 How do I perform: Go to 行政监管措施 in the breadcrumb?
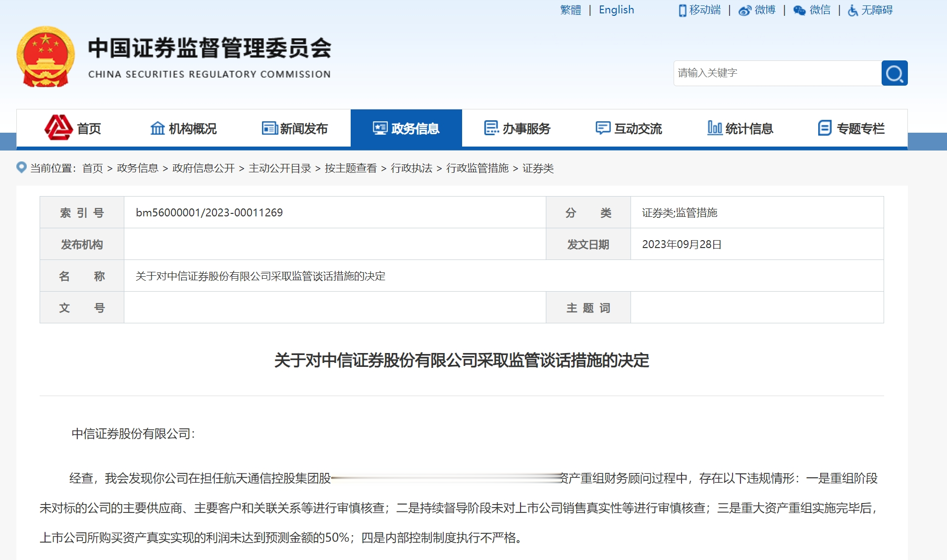pyautogui.click(x=477, y=168)
